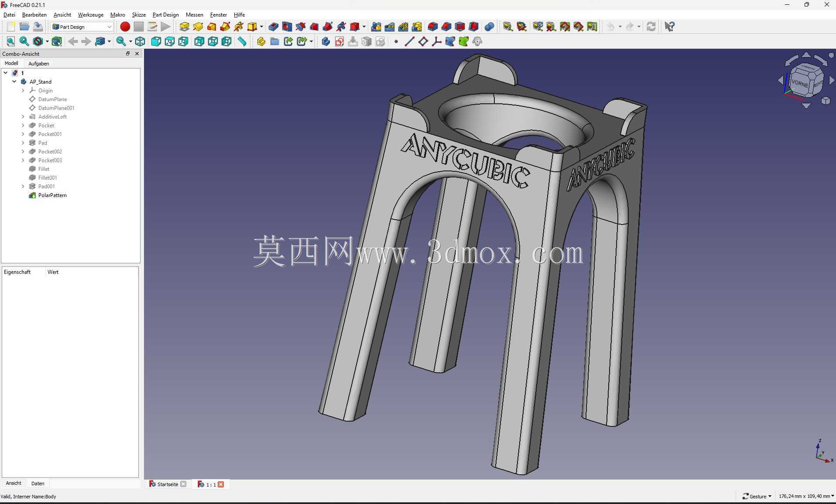Screen dimensions: 836x504
Task: Expand the Origin tree node
Action: pyautogui.click(x=23, y=90)
